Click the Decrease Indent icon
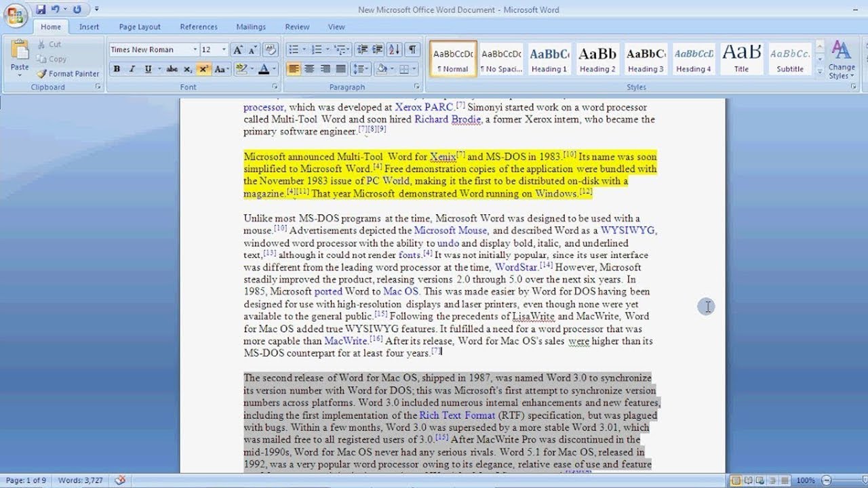The image size is (868, 488). (362, 49)
